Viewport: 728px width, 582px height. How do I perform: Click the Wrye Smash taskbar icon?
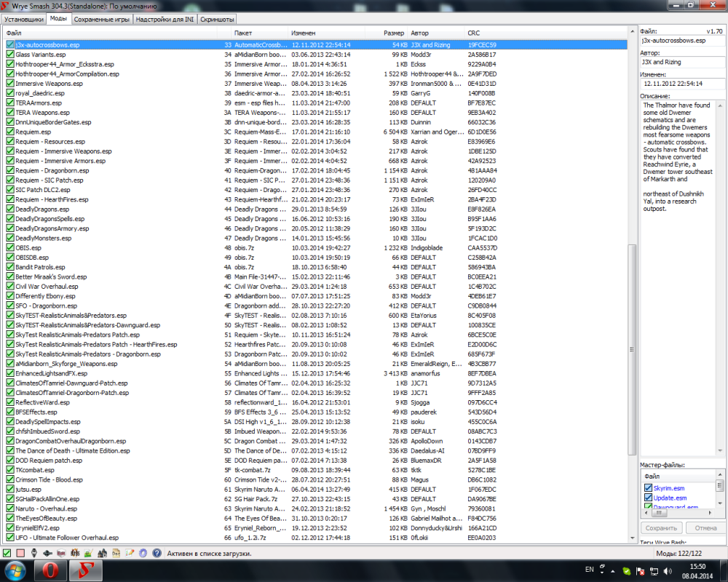86,571
